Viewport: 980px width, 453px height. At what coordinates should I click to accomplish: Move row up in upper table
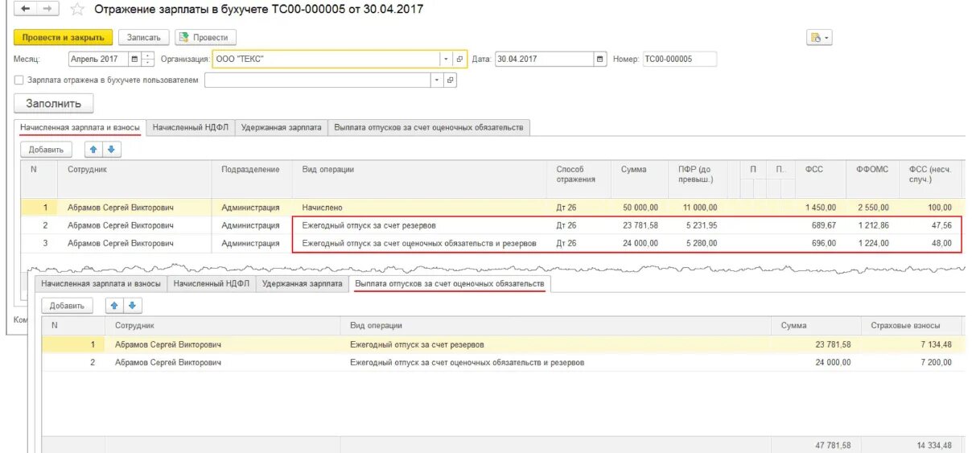[93, 150]
